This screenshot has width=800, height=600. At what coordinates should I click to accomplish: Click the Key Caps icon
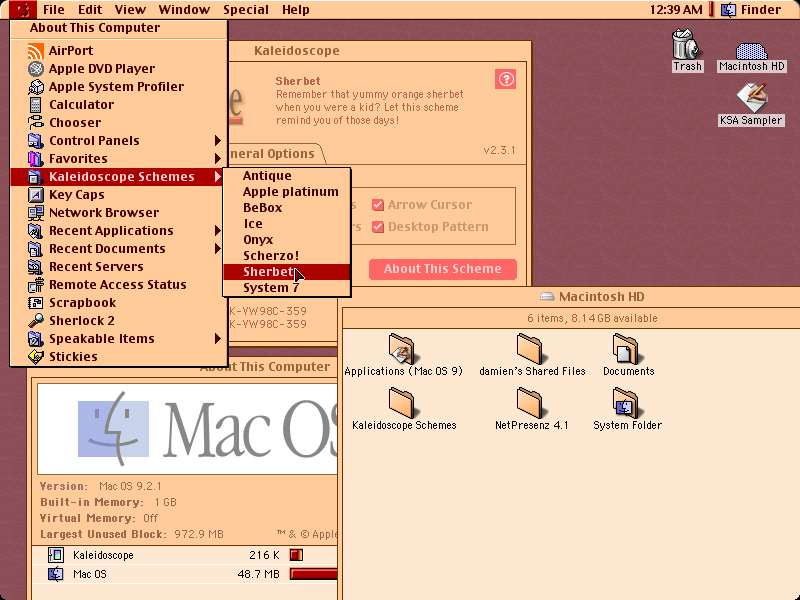click(35, 194)
